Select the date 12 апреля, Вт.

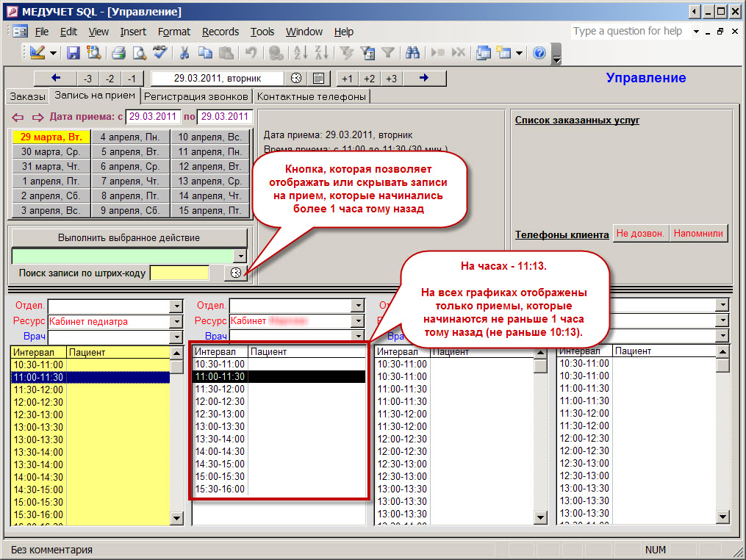coord(209,167)
